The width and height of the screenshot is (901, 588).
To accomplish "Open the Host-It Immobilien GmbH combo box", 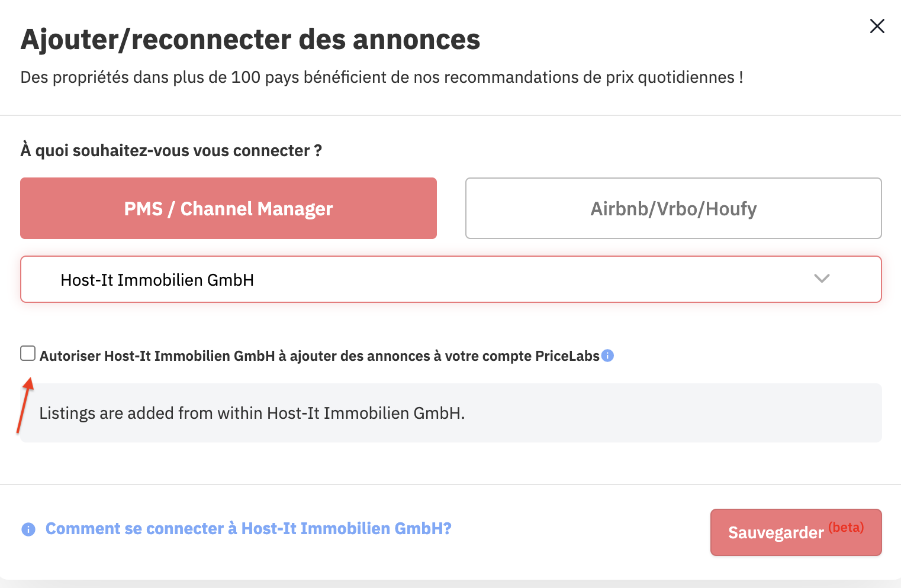I will pos(451,279).
